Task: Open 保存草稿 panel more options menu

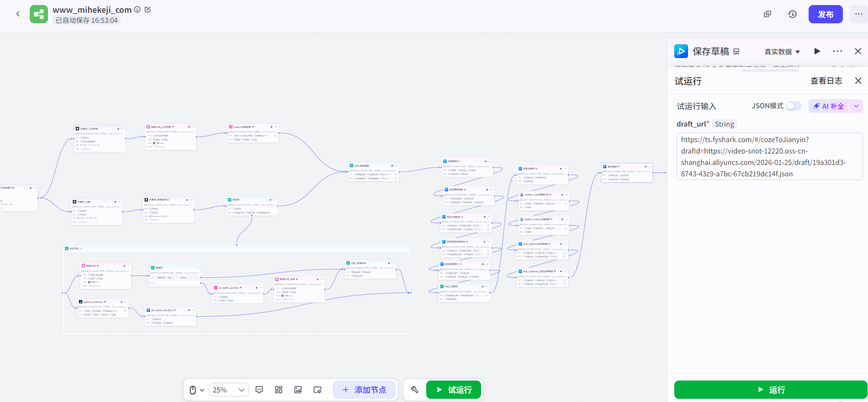Action: tap(837, 51)
